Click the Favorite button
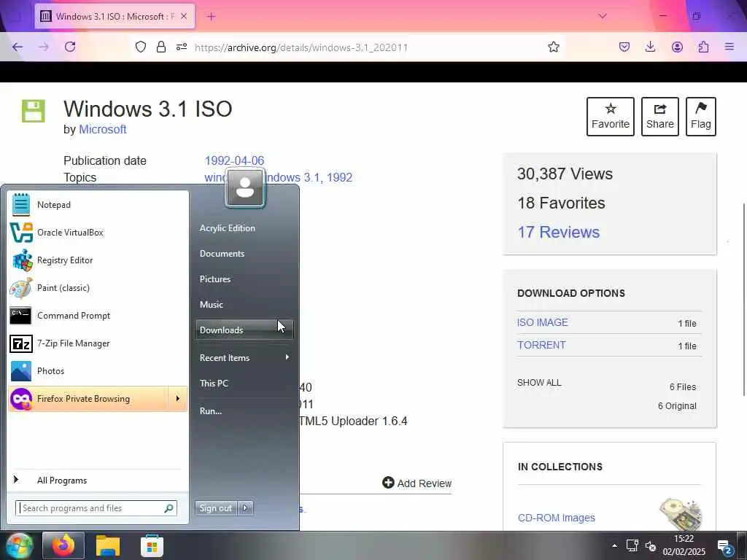The width and height of the screenshot is (747, 560). [x=611, y=117]
